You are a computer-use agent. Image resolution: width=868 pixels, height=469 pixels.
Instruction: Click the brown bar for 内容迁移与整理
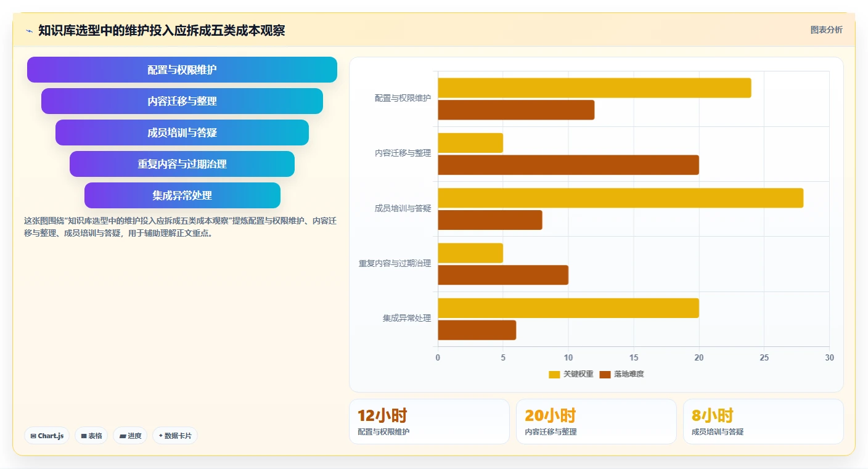tap(568, 165)
